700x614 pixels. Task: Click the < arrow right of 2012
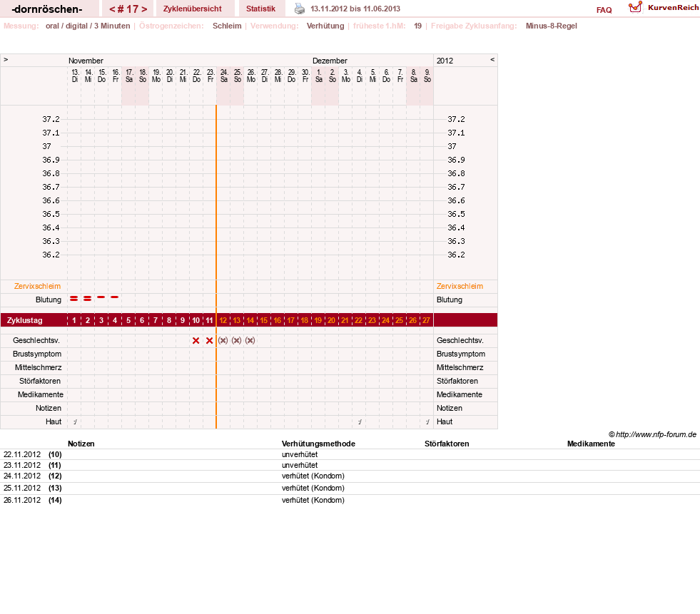coord(492,59)
